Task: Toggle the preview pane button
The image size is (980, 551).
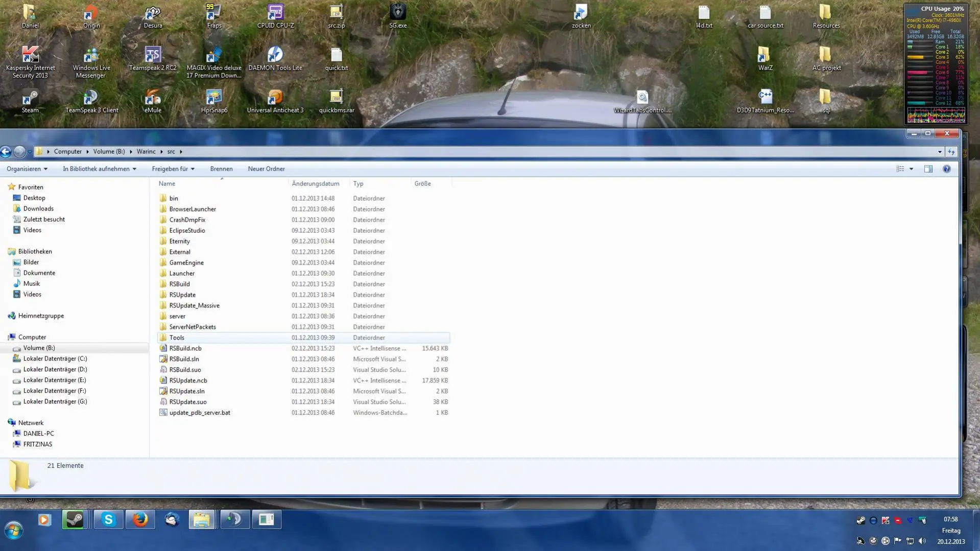Action: (x=928, y=169)
